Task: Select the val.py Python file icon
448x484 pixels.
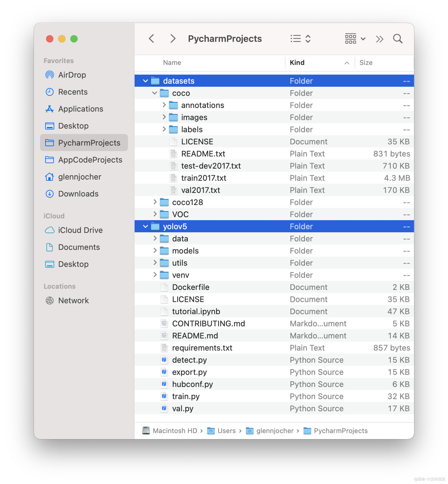Action: 164,408
